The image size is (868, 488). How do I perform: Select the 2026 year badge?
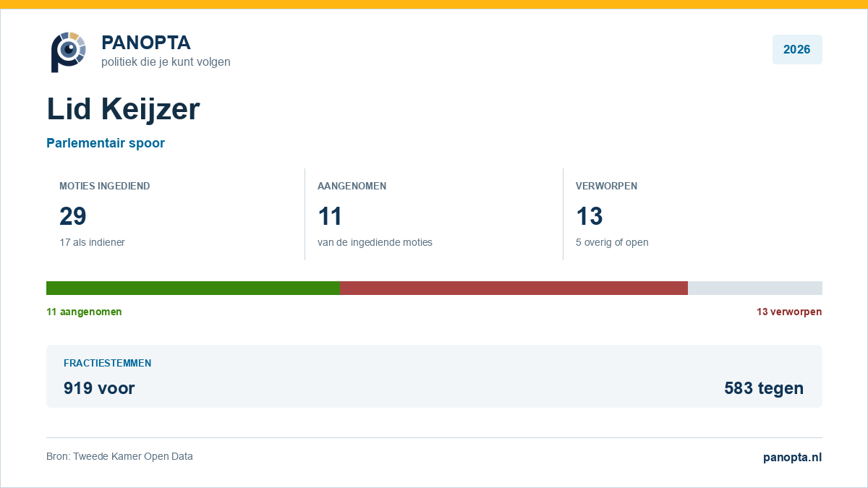point(797,49)
